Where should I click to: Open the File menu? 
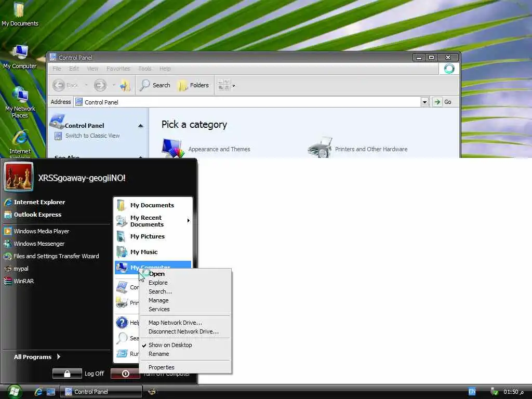coord(57,69)
